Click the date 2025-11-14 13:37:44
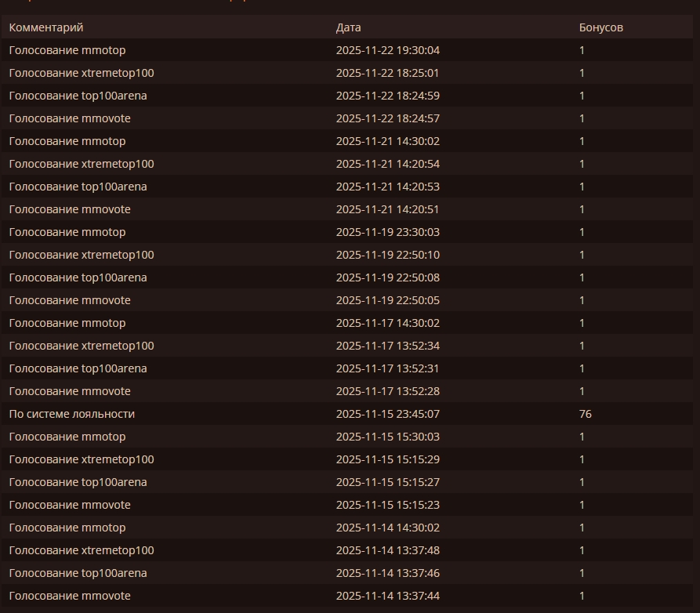Image resolution: width=700 pixels, height=613 pixels. (387, 596)
